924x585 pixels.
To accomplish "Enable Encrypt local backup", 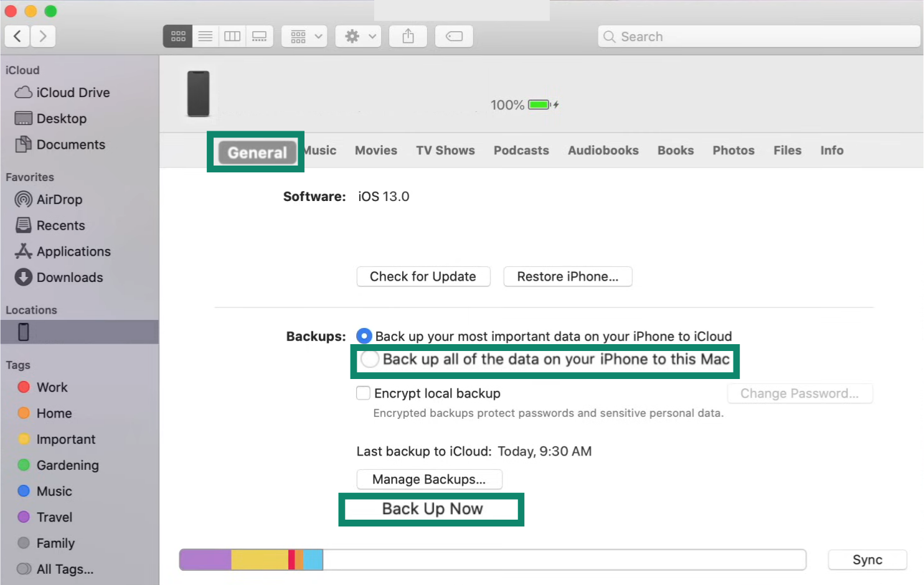I will click(363, 393).
